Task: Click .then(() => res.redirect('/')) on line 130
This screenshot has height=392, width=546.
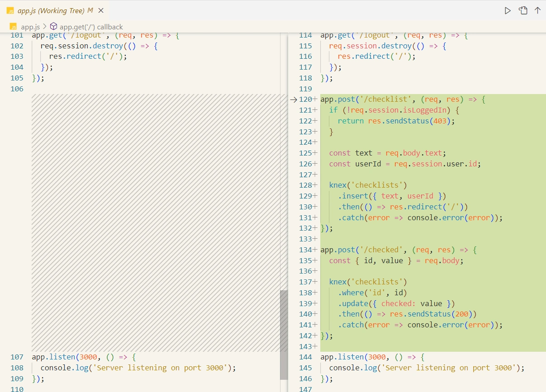Action: pos(403,207)
